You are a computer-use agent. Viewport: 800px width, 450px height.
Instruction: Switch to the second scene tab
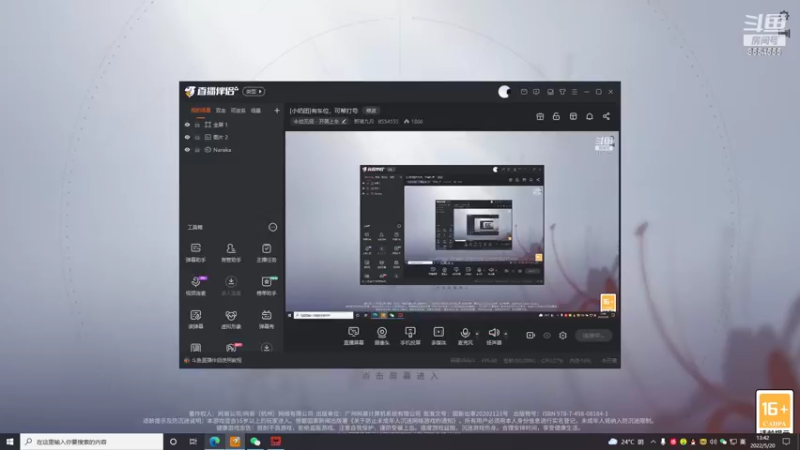(220, 110)
